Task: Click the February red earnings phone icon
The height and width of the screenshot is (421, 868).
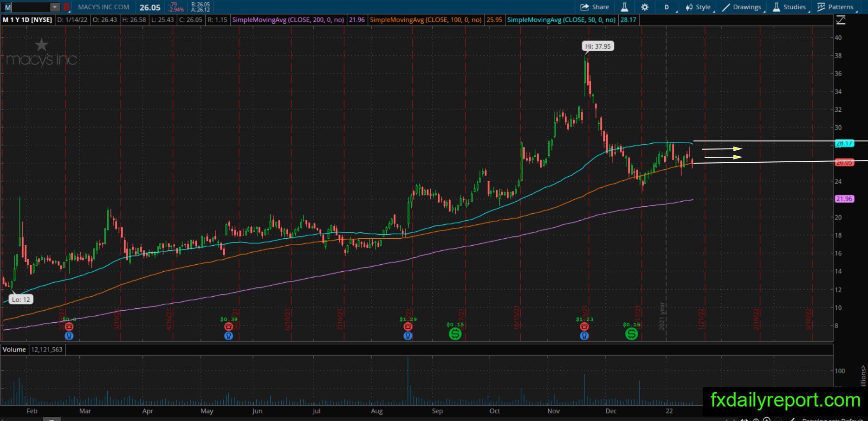Action: click(x=69, y=327)
